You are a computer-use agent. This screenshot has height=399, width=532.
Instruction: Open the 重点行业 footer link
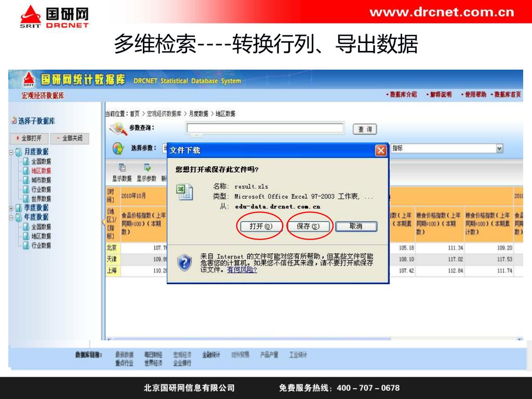tap(124, 363)
